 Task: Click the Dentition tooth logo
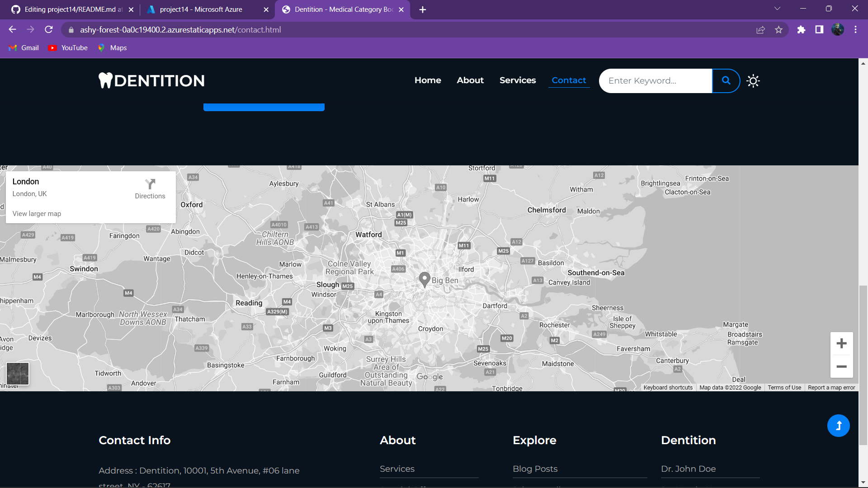coord(106,80)
